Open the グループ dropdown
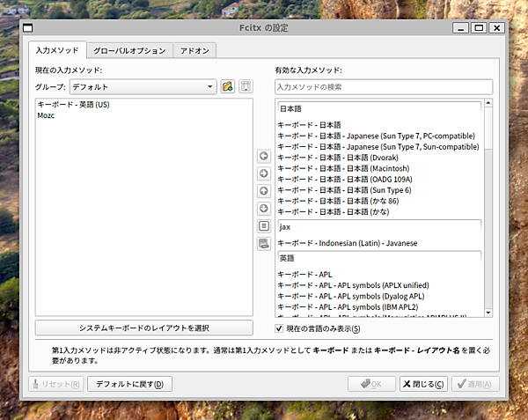This screenshot has height=420, width=528. point(143,86)
